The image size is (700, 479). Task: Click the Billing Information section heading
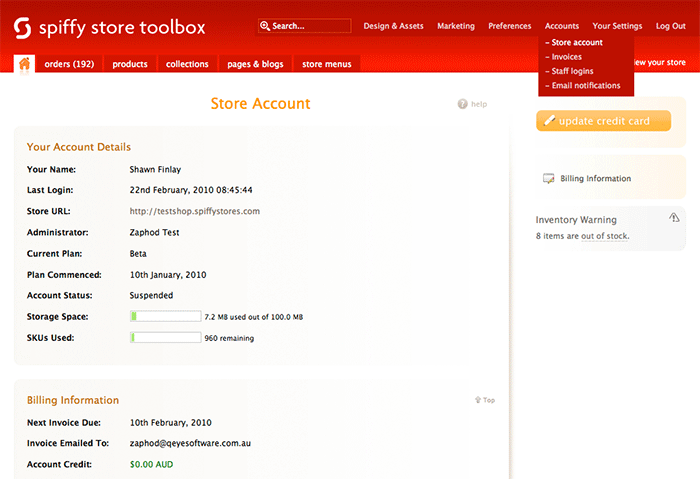(x=73, y=400)
